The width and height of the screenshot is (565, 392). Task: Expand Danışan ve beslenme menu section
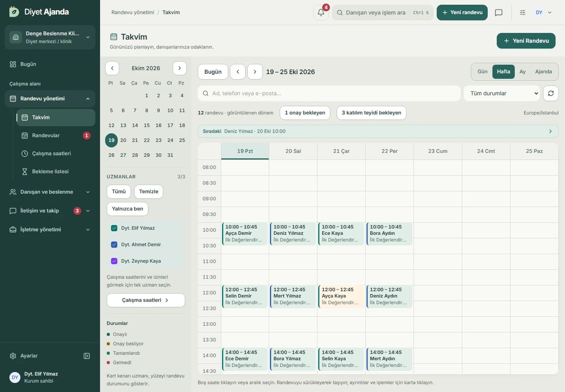tap(50, 192)
